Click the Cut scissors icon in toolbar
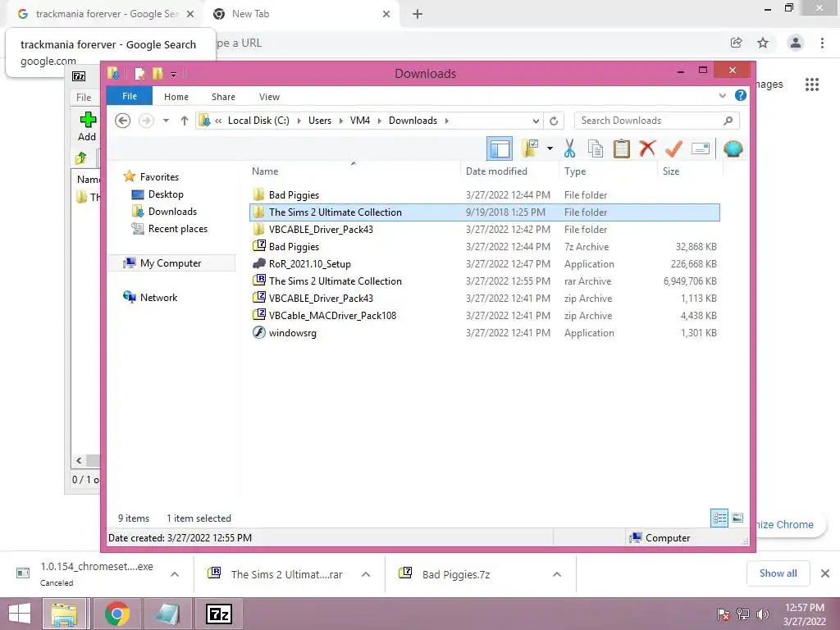Screen dimensions: 840x630 569,148
